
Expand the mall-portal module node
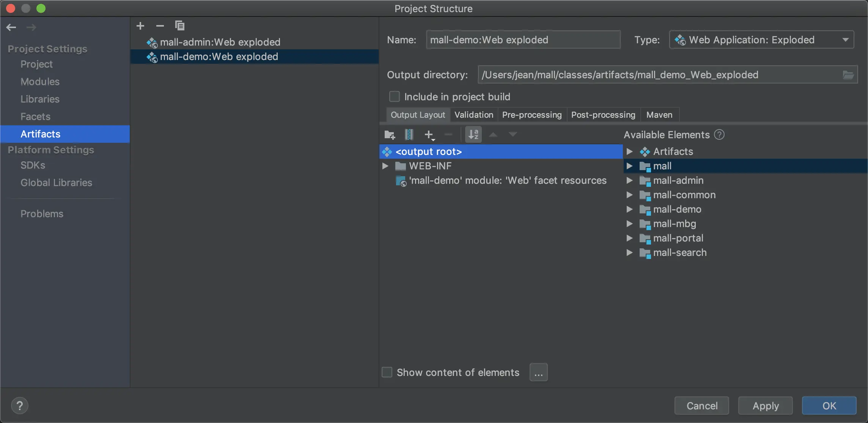[629, 238]
